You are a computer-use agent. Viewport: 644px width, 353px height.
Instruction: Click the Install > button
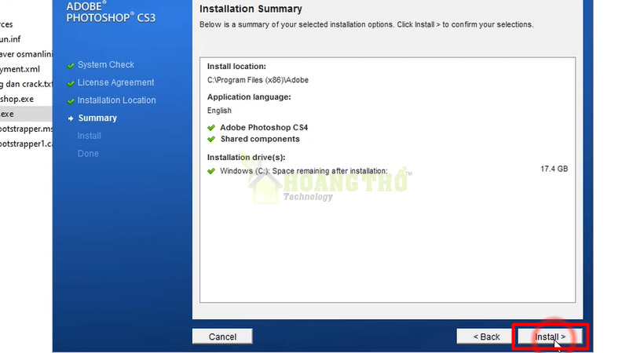[x=550, y=337]
